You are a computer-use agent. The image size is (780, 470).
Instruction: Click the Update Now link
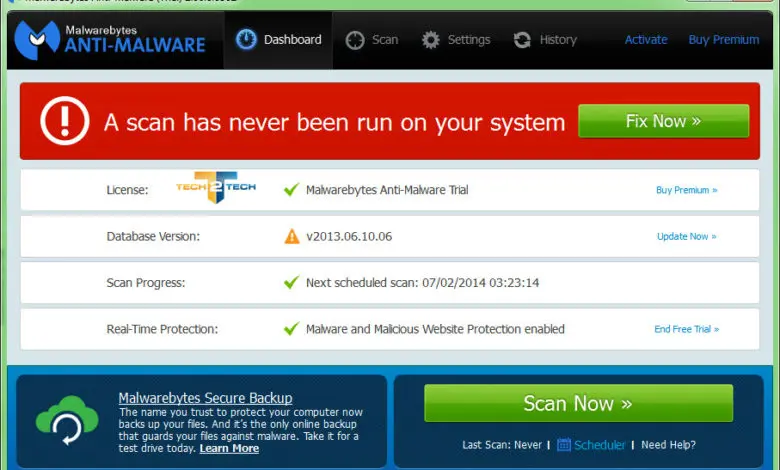[x=686, y=236]
